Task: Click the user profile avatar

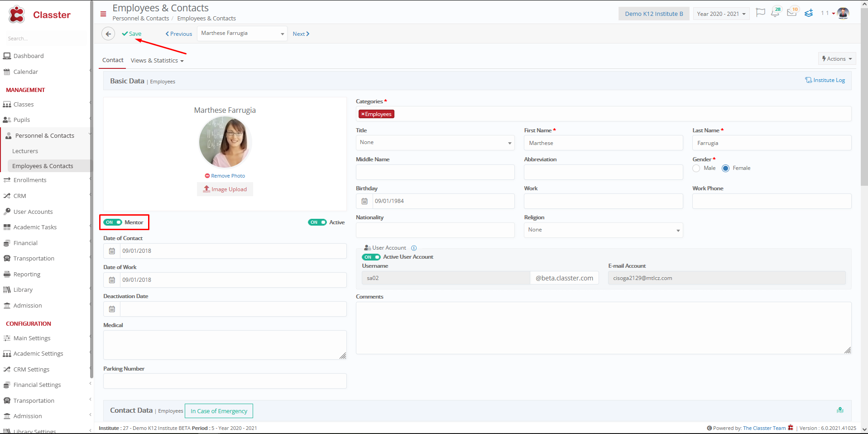Action: click(843, 14)
